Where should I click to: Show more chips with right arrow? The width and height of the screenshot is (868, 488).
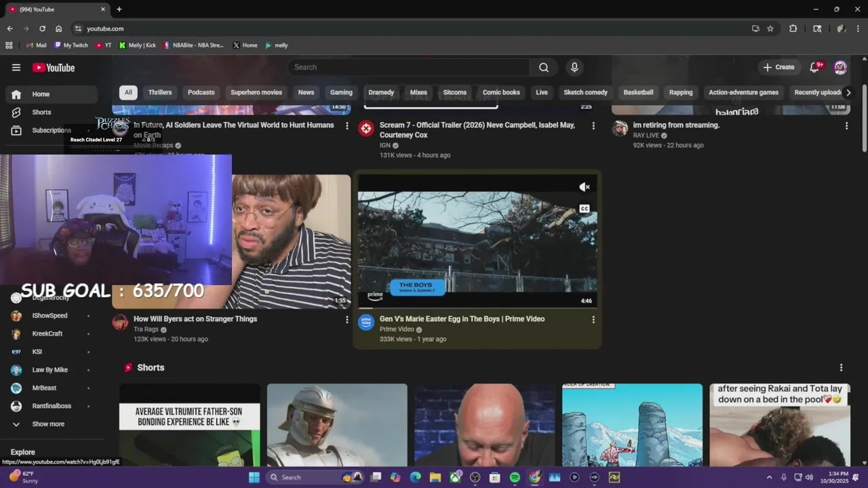(848, 92)
